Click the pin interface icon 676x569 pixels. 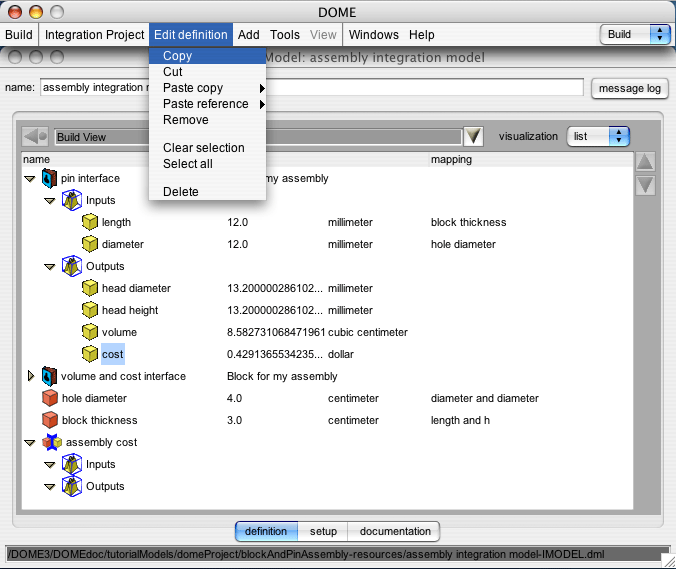pyautogui.click(x=49, y=178)
